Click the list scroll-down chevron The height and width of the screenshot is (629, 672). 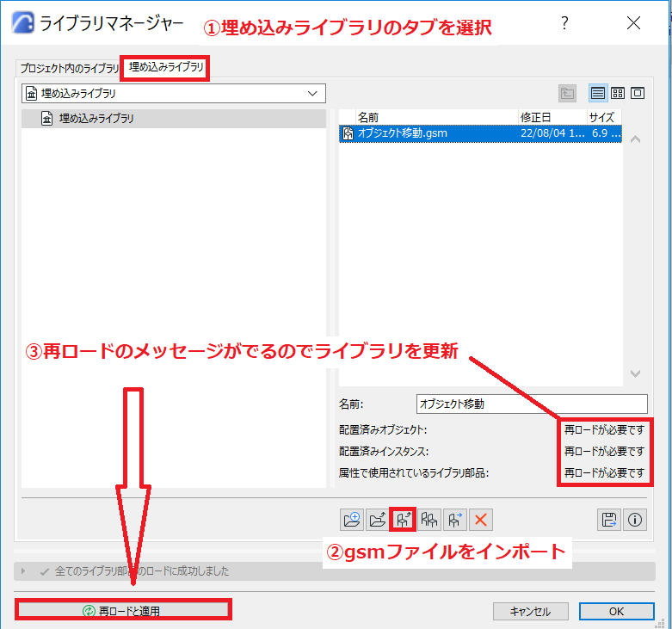tap(635, 373)
